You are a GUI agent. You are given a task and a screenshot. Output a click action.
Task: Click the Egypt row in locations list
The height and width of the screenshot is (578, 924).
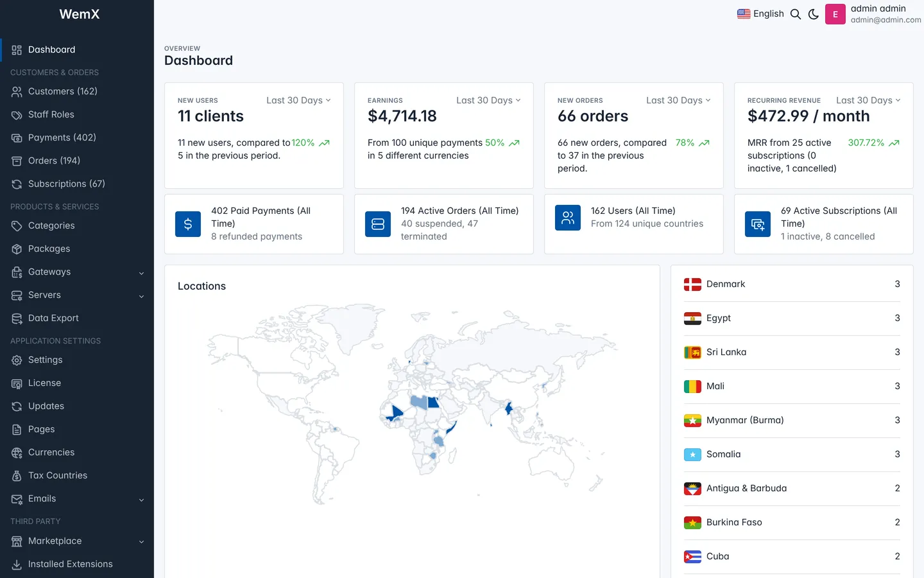[x=792, y=319]
